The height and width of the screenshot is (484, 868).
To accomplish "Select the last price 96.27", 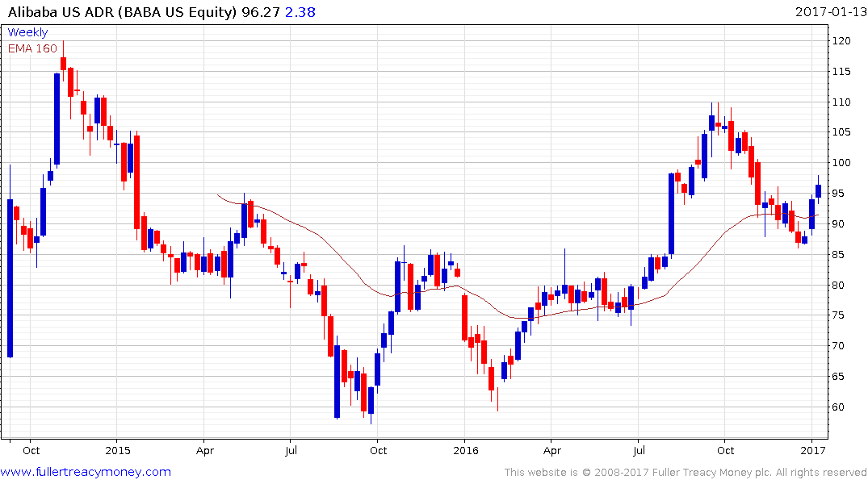I will pyautogui.click(x=261, y=12).
